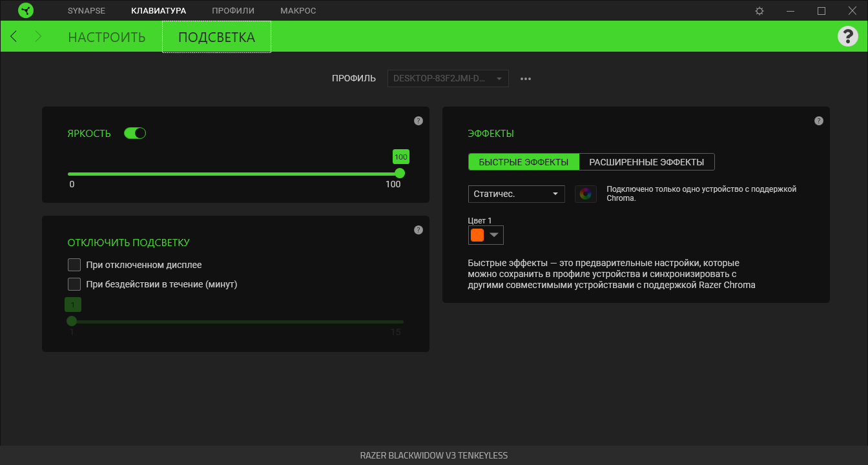Open the Статичес. effect dropdown
Image resolution: width=868 pixels, height=465 pixels.
tap(517, 194)
